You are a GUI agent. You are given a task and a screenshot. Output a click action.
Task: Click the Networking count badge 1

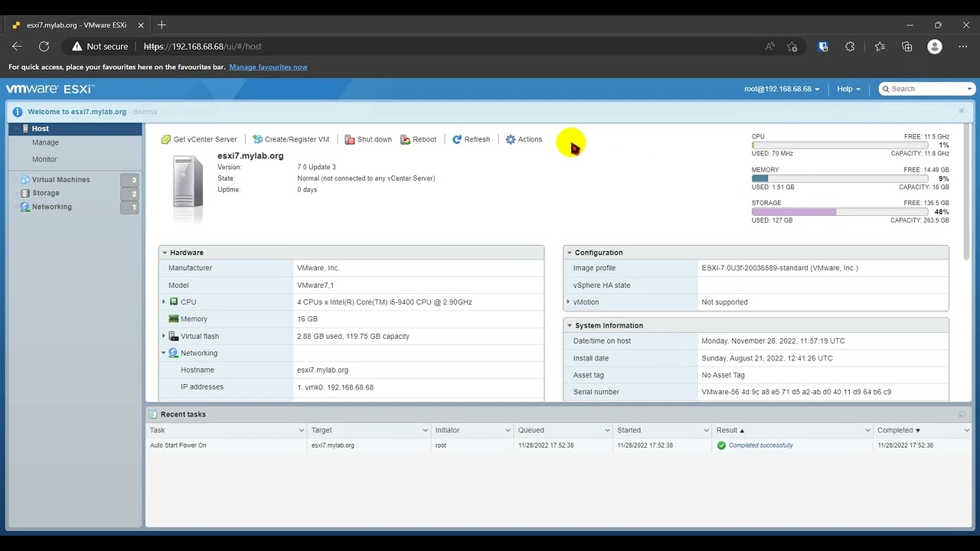point(130,207)
